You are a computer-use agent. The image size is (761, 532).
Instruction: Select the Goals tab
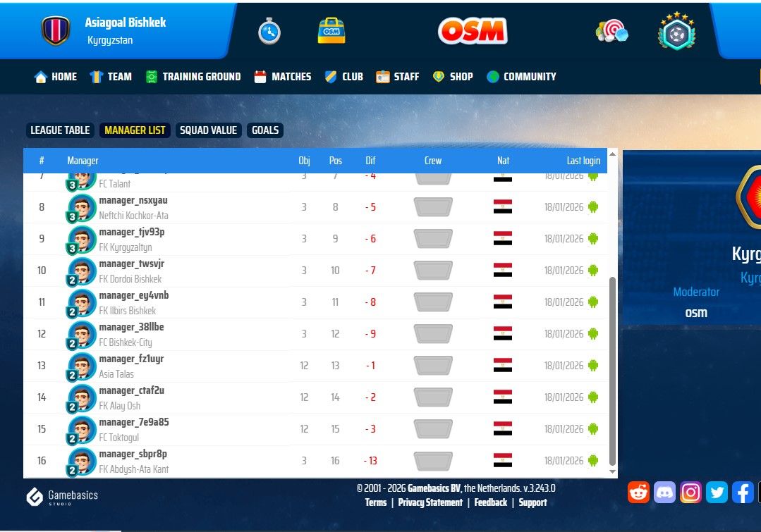point(265,130)
